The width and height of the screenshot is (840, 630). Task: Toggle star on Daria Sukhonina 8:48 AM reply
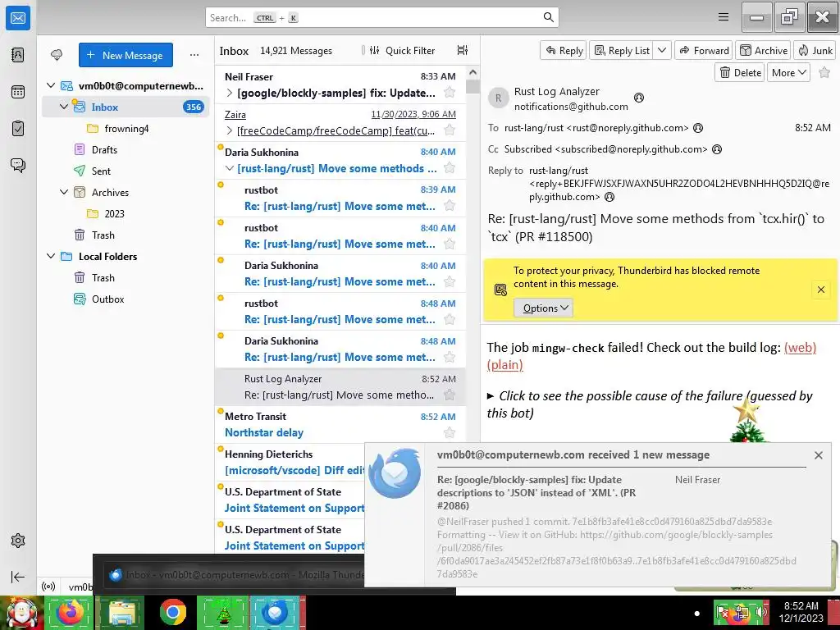point(450,357)
